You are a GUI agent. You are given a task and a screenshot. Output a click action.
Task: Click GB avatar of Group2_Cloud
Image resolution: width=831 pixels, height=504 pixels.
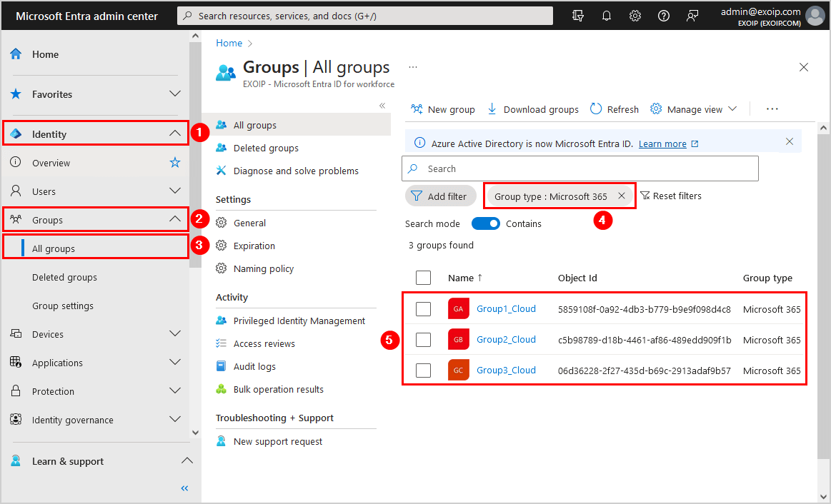point(459,339)
